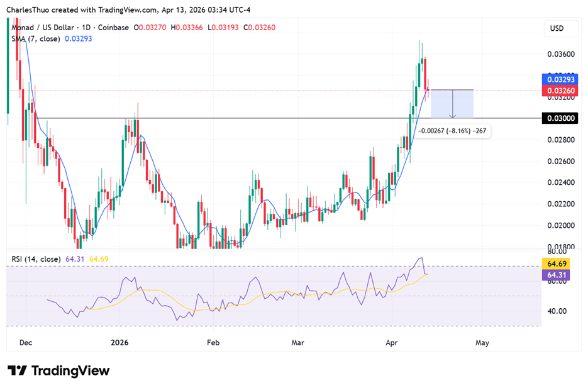This screenshot has width=588, height=390.
Task: Click the highest candlestick peak on chart
Action: coord(419,41)
